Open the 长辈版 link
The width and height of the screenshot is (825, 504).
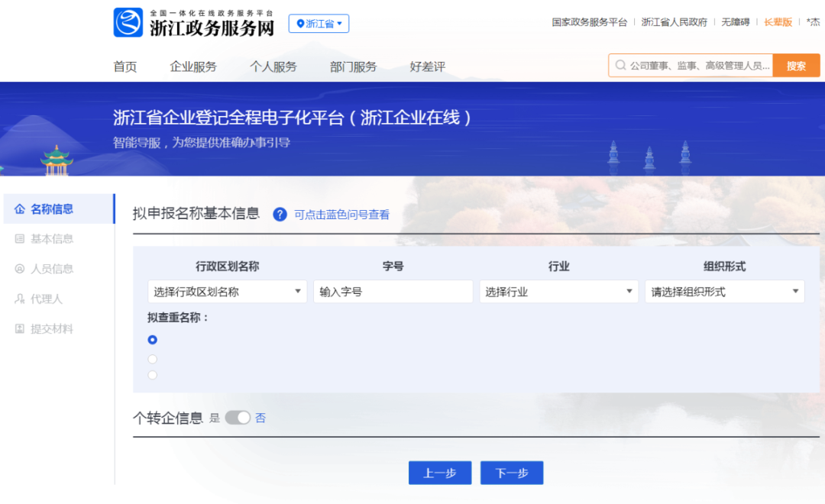777,22
